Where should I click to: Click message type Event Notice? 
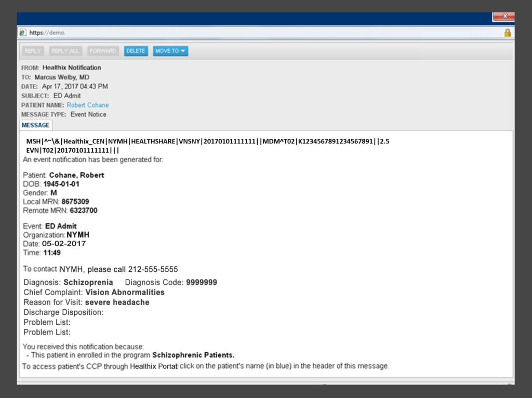[x=88, y=114]
